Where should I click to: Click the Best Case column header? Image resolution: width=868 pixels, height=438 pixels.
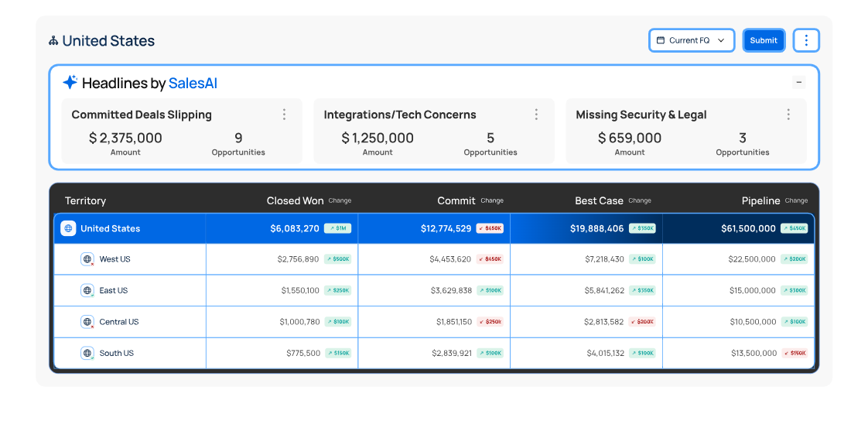tap(599, 200)
